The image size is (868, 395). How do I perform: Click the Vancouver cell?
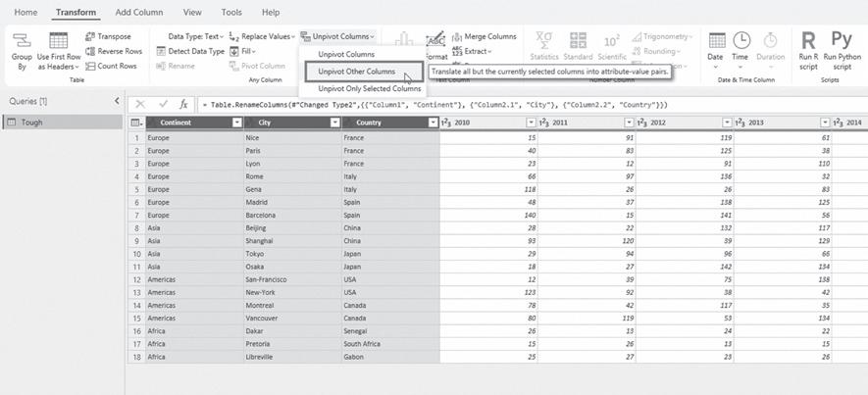pyautogui.click(x=292, y=319)
